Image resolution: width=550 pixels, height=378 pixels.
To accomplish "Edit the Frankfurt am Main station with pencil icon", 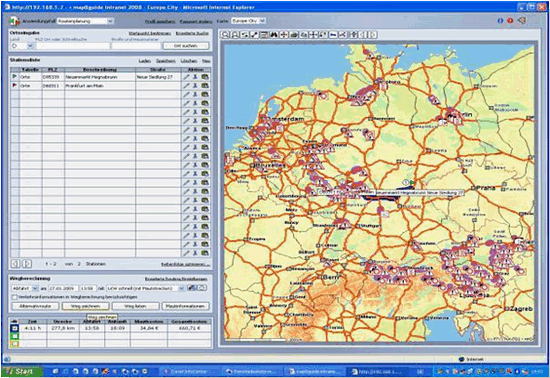I will (186, 85).
